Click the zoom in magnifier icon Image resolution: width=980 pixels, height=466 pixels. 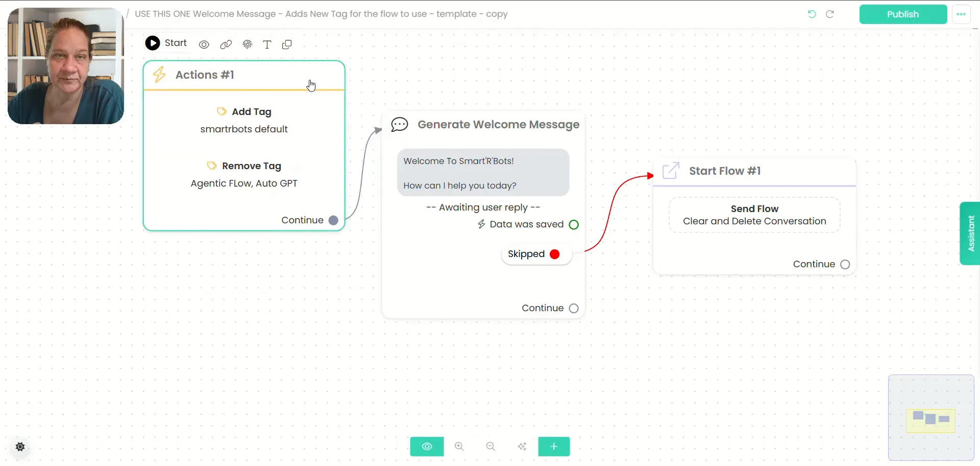pos(459,447)
